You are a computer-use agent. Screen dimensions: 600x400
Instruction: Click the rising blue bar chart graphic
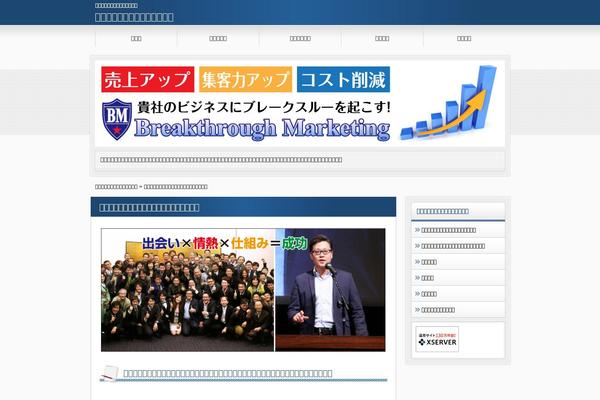(448, 102)
